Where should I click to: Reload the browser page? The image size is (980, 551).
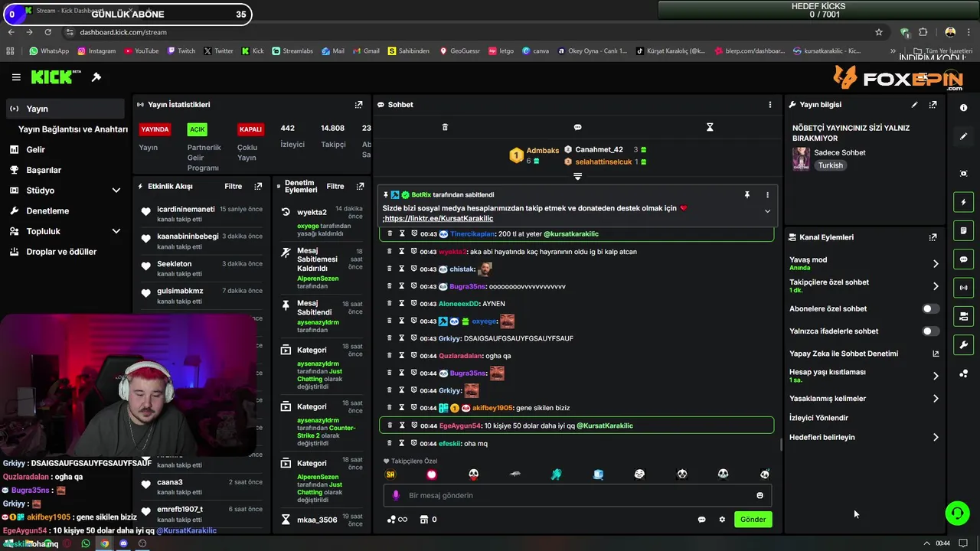coord(47,32)
